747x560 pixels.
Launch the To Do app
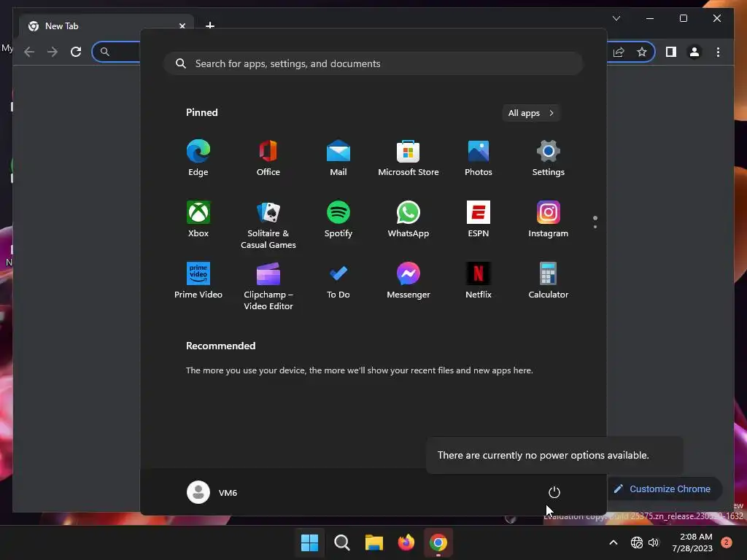pyautogui.click(x=338, y=281)
